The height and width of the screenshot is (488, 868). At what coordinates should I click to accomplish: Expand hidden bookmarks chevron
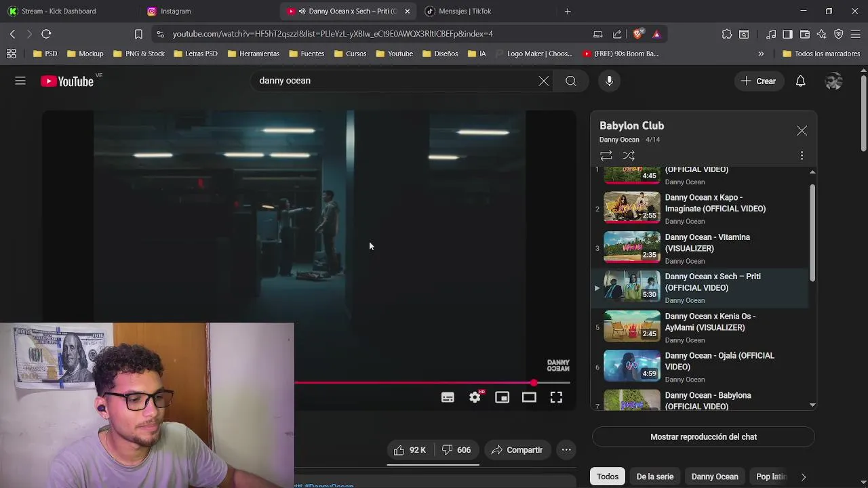tap(761, 54)
